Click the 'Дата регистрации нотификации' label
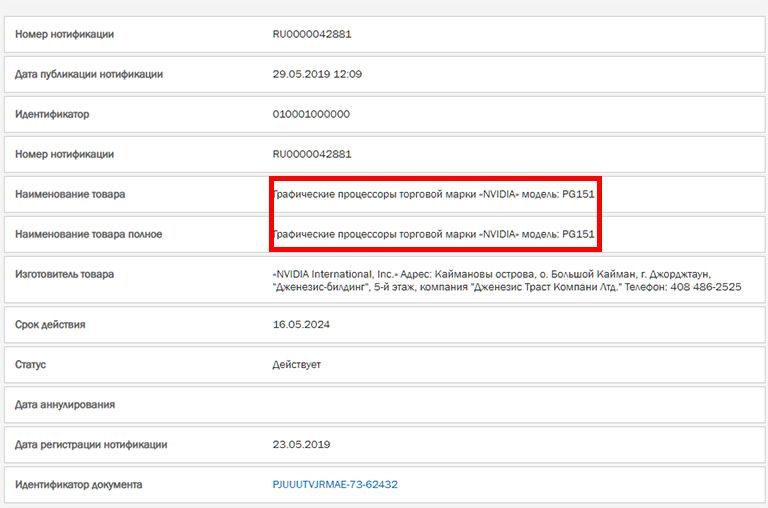This screenshot has height=508, width=768. (x=91, y=445)
